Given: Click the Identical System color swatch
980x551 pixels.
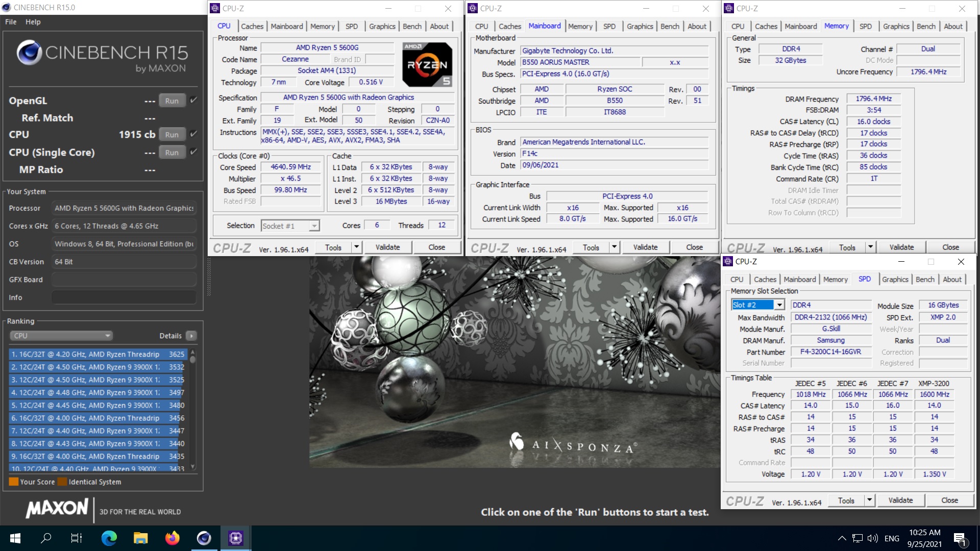Looking at the screenshot, I should click(62, 482).
